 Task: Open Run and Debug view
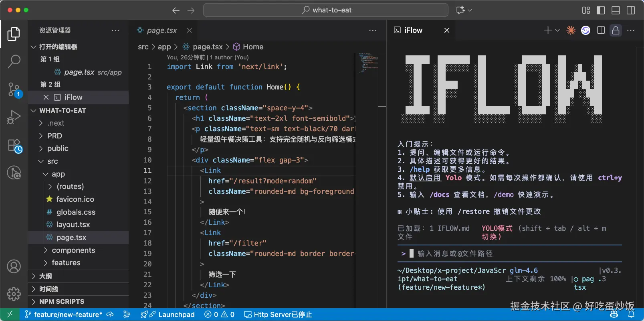(x=14, y=117)
